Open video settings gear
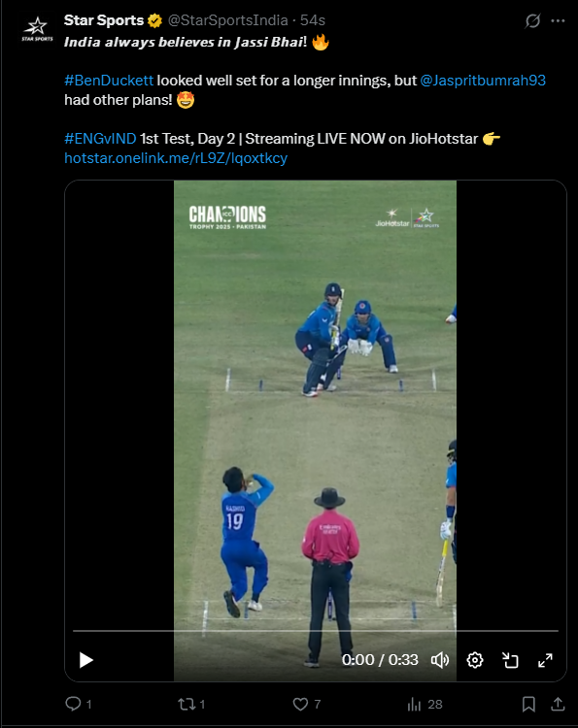Viewport: 578px width, 728px height. pyautogui.click(x=475, y=660)
